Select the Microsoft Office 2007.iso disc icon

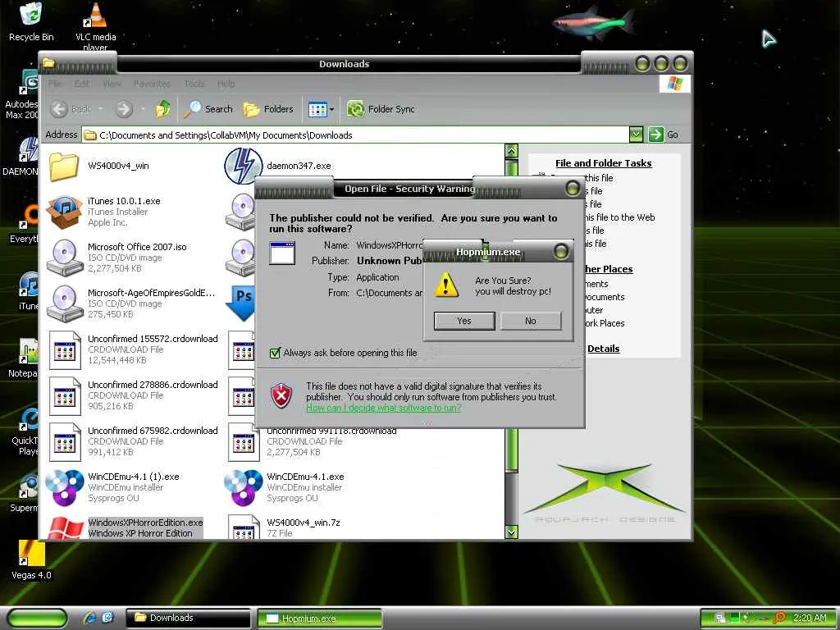[64, 258]
